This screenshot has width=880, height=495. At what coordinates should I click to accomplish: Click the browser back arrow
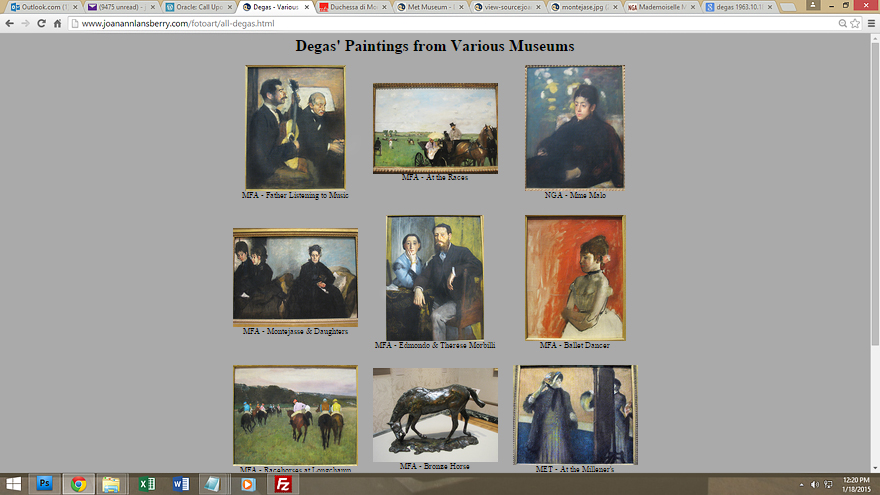coord(10,24)
